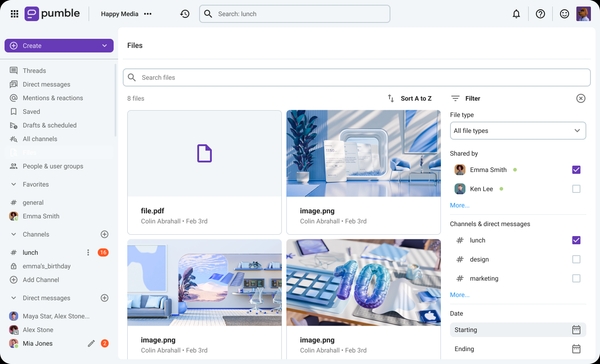
Task: Click the 16 unread badge on lunch
Action: [103, 252]
